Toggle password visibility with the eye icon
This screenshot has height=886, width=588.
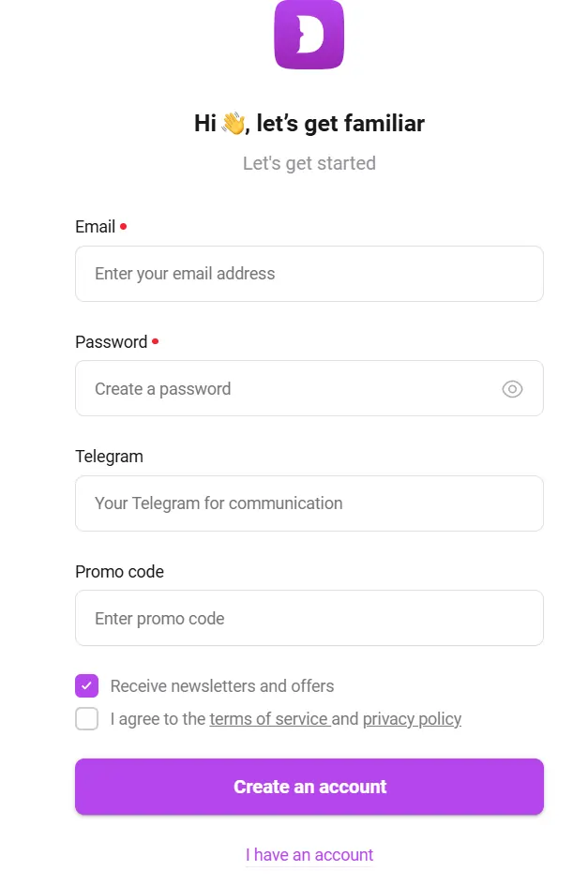[512, 388]
